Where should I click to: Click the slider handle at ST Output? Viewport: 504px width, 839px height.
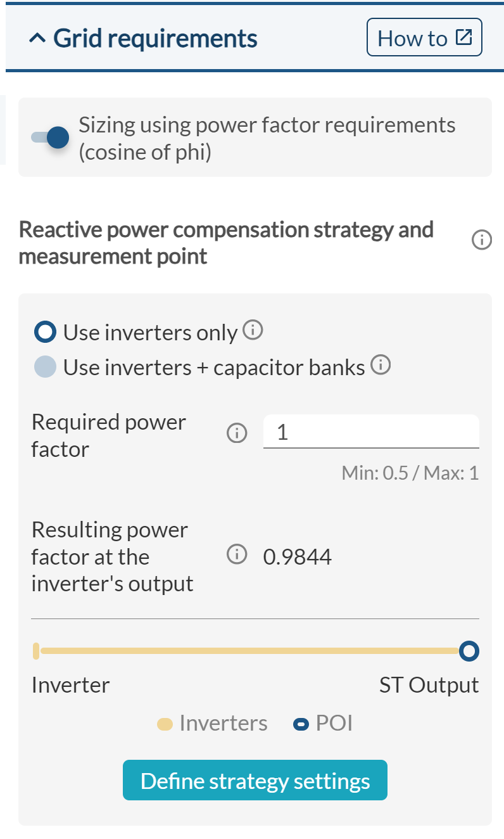[469, 651]
